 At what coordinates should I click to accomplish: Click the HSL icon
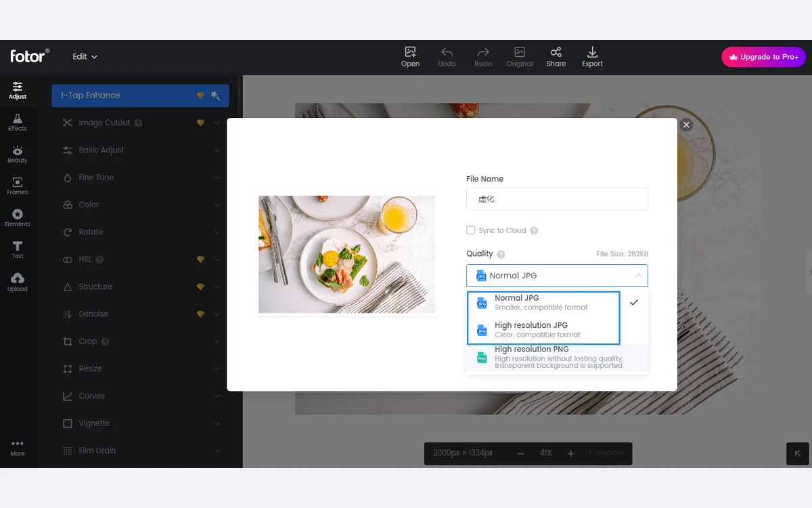click(67, 259)
